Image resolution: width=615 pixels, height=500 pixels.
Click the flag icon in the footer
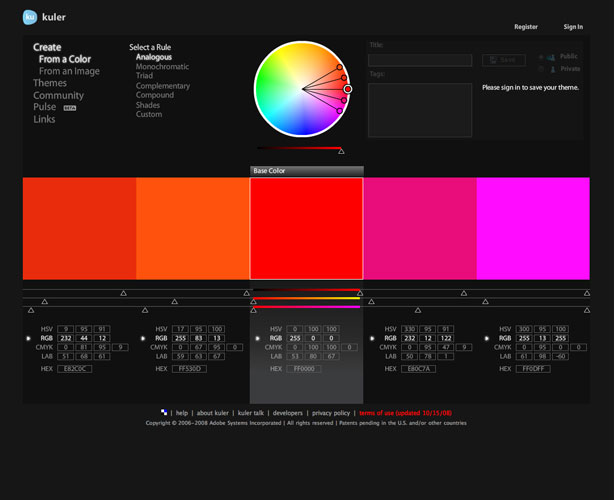(164, 412)
